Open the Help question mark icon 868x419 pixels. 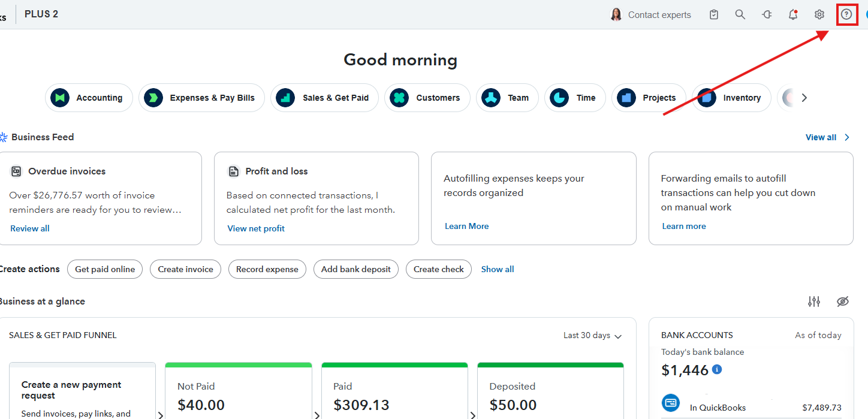[x=846, y=14]
